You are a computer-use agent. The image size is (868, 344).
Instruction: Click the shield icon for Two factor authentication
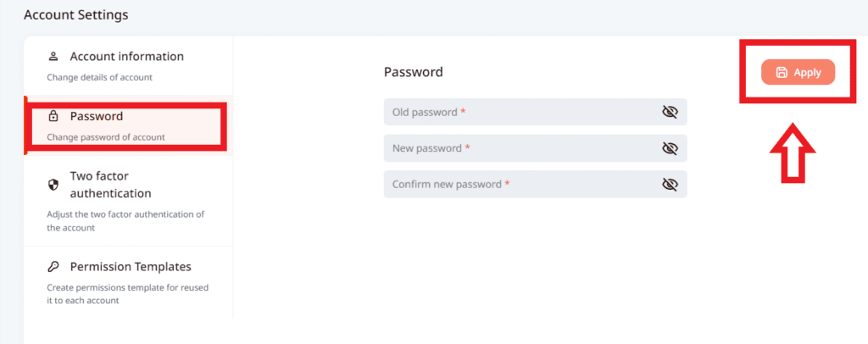point(53,184)
